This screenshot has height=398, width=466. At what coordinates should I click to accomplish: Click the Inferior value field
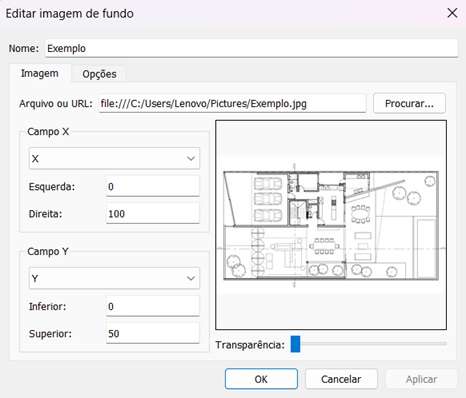tap(153, 306)
